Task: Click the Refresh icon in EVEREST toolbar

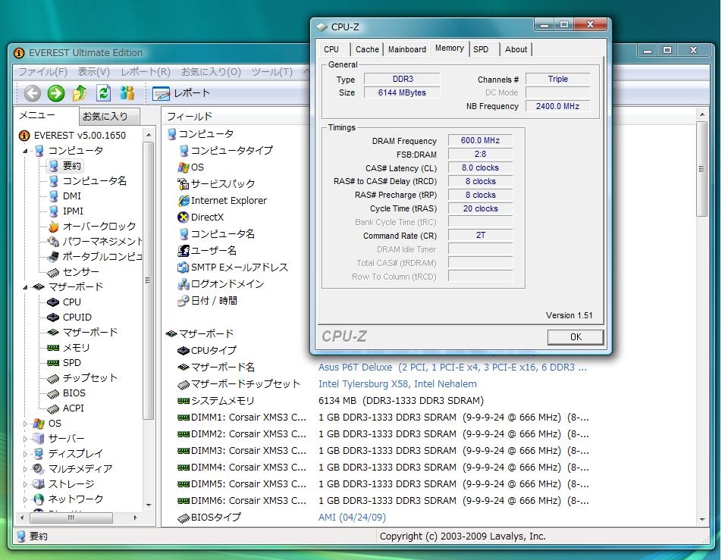Action: point(103,93)
